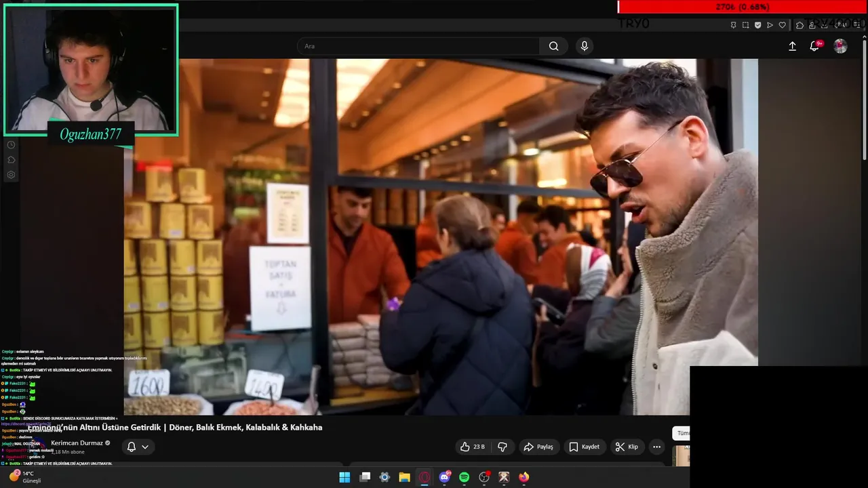Open the ad blocker shield icon
868x488 pixels.
click(757, 25)
